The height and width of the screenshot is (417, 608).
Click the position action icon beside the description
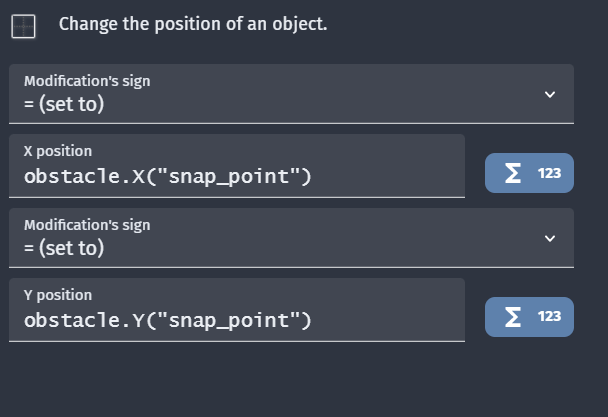click(x=23, y=26)
